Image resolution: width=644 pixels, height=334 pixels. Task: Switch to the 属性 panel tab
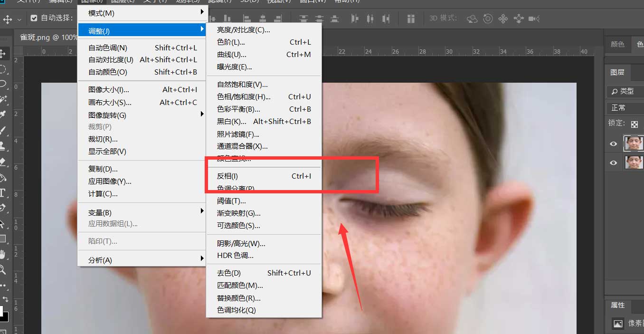coord(617,305)
